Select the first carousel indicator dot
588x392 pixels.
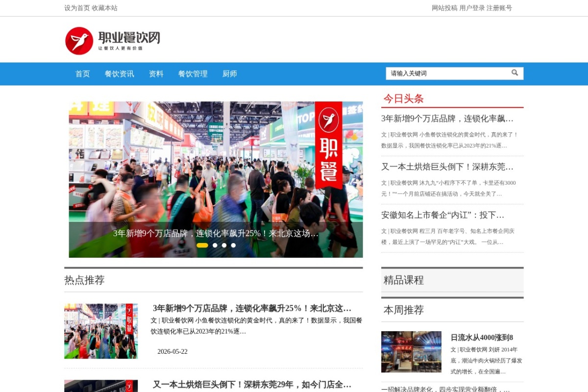(x=202, y=245)
